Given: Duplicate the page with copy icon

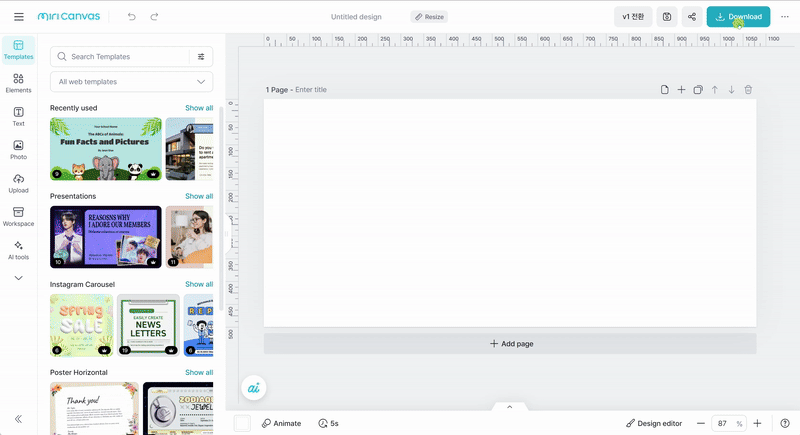Looking at the screenshot, I should click(698, 90).
